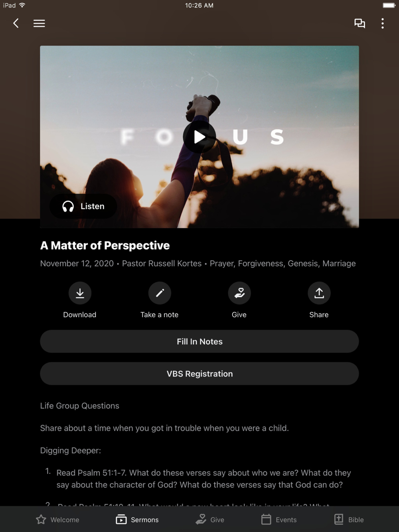Tap the FOCUS sermon artwork thumbnail

(199, 137)
